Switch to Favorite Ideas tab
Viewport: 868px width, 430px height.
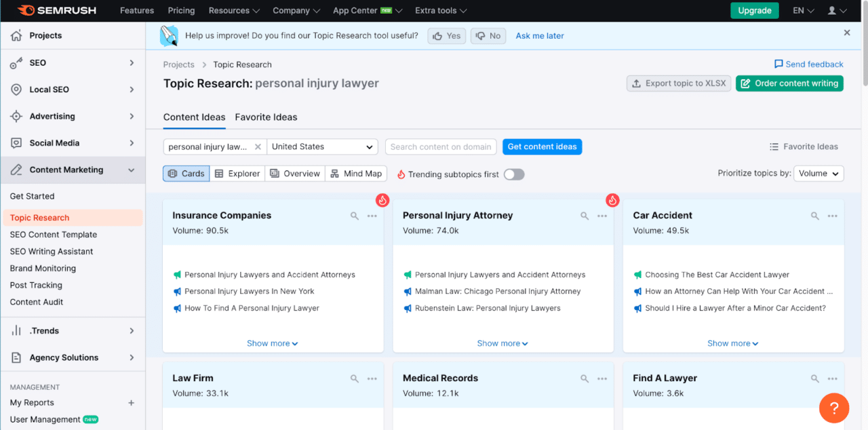tap(266, 117)
